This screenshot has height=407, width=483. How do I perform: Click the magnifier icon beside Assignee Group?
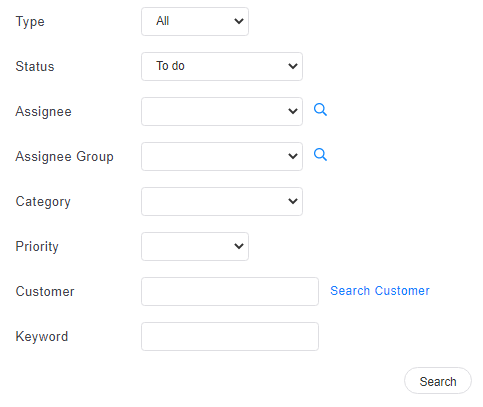pos(320,155)
